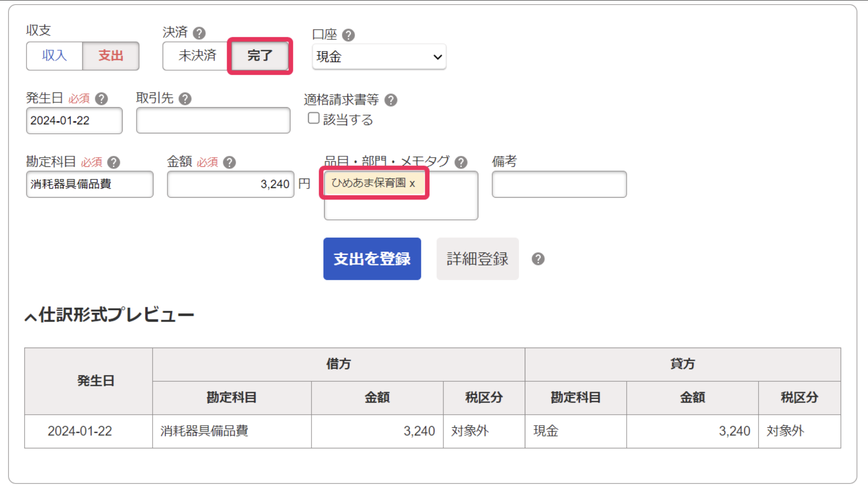Open help icon beside 発生日 必須

point(101,99)
